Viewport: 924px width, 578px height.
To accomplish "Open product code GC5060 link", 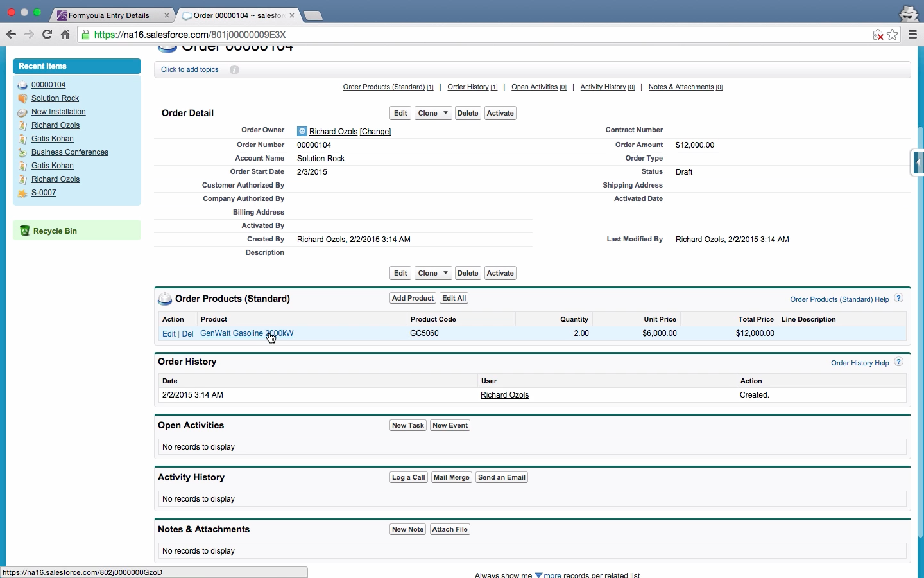I will 424,333.
